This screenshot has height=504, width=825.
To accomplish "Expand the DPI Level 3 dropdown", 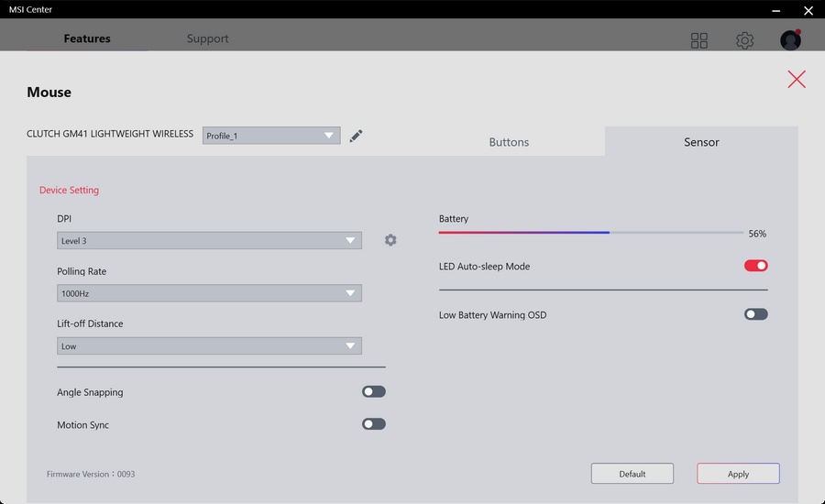I will (209, 240).
